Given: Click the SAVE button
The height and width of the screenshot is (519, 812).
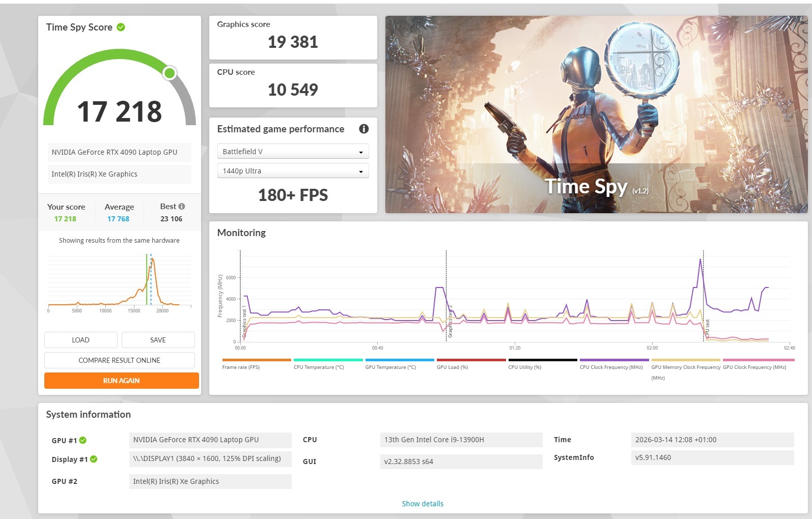Looking at the screenshot, I should 158,340.
